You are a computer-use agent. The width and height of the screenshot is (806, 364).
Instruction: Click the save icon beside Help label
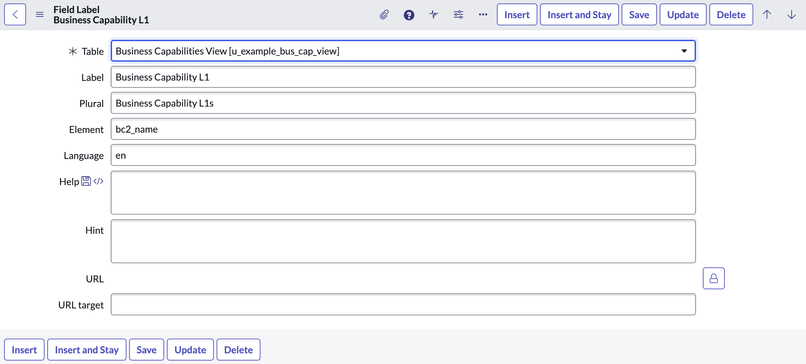coord(86,181)
